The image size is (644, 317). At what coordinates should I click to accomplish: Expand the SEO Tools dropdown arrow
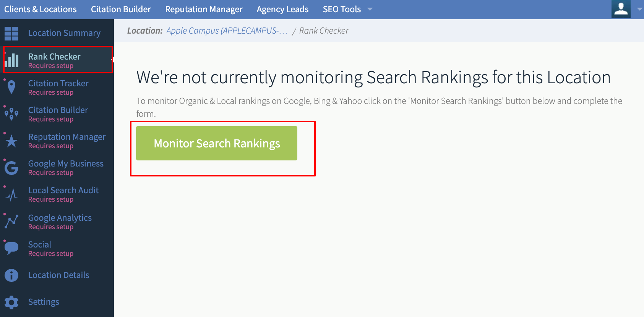pyautogui.click(x=370, y=9)
